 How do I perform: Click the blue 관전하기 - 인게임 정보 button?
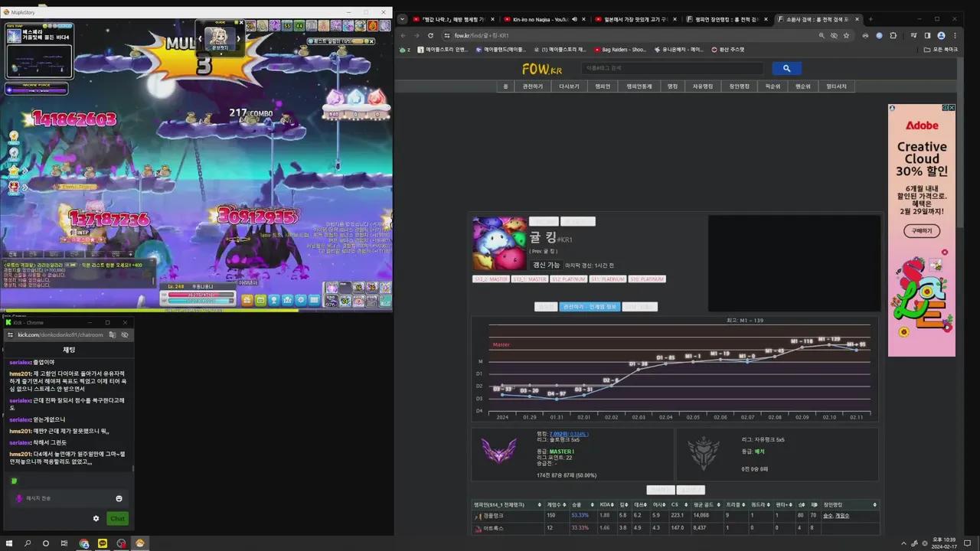coord(589,307)
